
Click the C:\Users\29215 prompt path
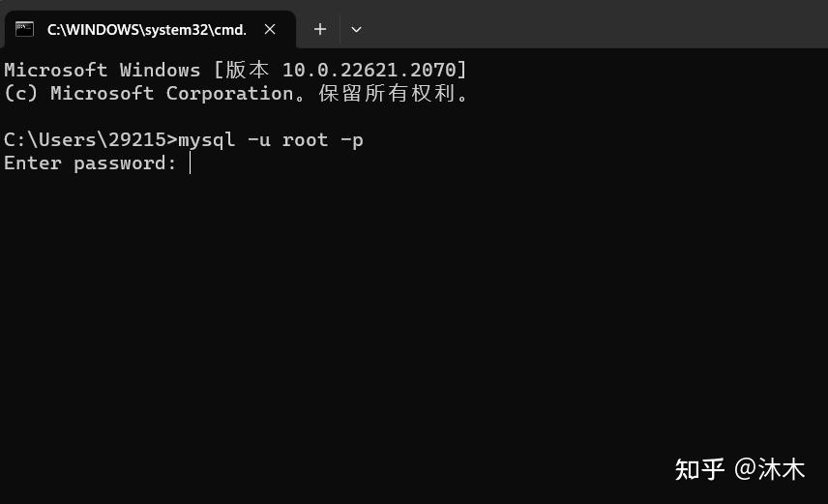click(x=87, y=140)
